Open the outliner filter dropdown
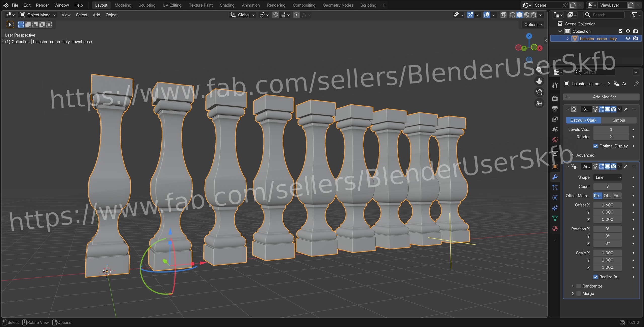This screenshot has height=327, width=644. coord(636,15)
